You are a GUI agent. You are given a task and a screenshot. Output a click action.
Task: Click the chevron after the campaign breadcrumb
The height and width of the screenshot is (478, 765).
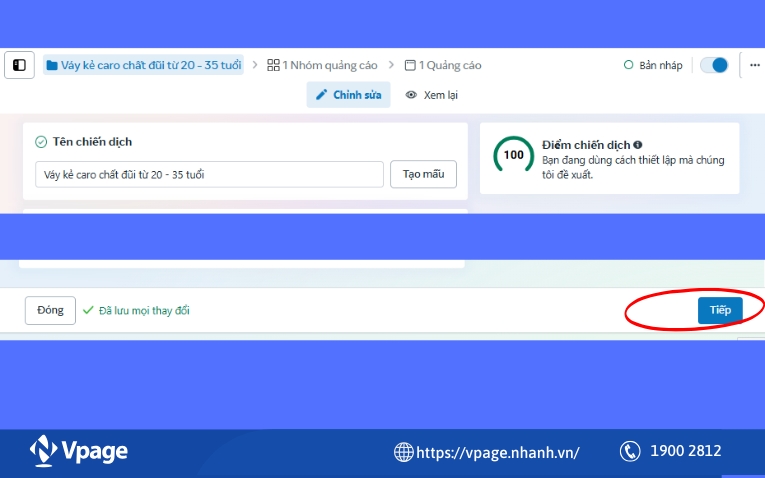click(x=255, y=65)
